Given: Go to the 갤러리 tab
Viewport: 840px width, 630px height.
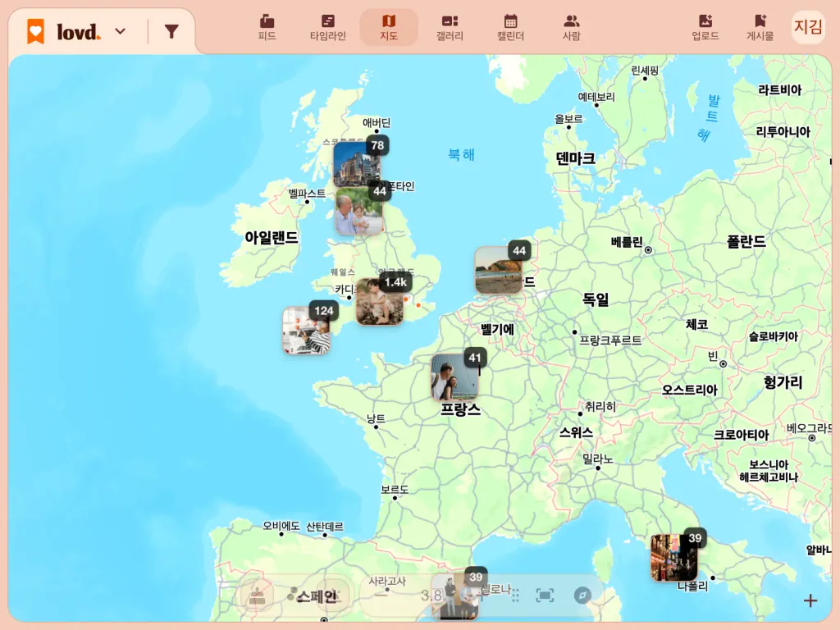Looking at the screenshot, I should coord(450,27).
